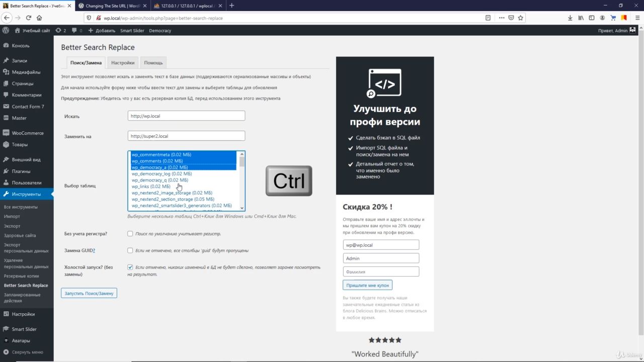Image resolution: width=644 pixels, height=362 pixels.
Task: Enable the Без учета регистра checkbox
Action: click(x=130, y=234)
